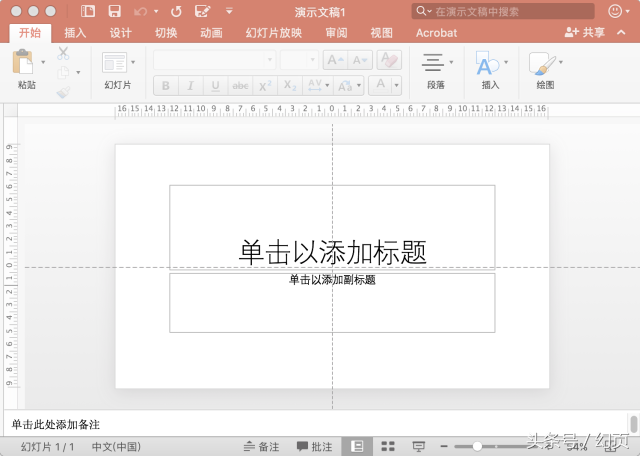Viewport: 640px width, 456px height.
Task: Click the Undo arrow icon
Action: tap(140, 11)
